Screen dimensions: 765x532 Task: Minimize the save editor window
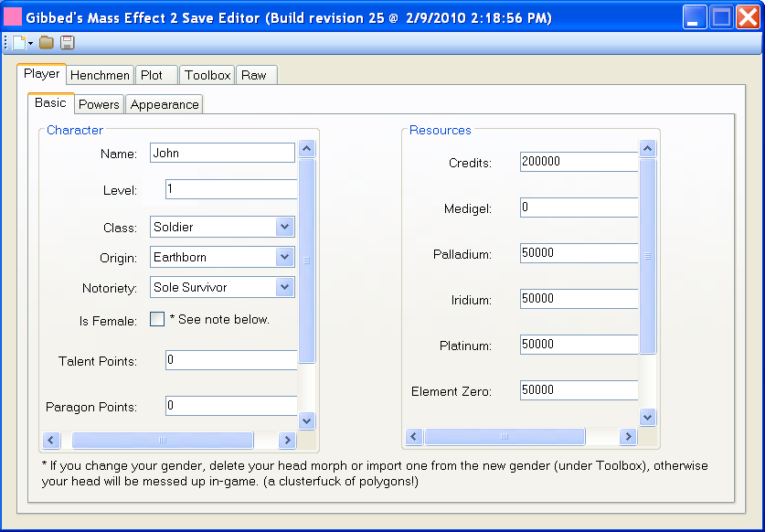click(695, 17)
